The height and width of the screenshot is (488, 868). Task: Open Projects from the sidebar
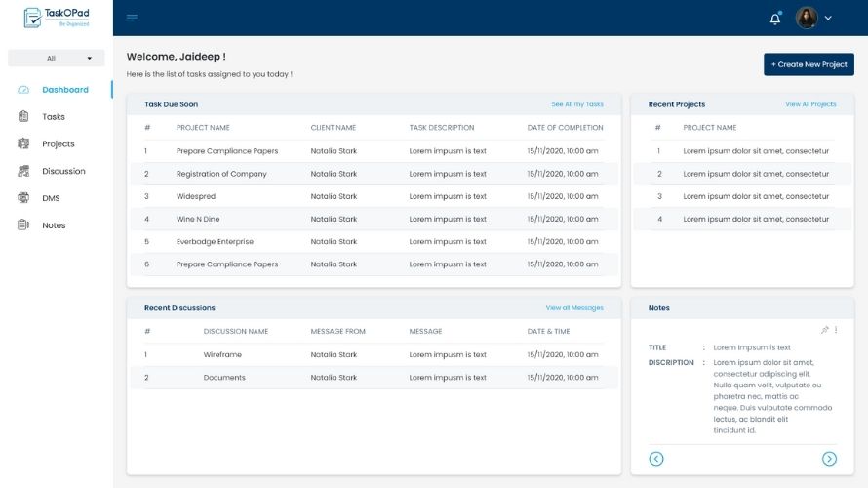(x=58, y=144)
